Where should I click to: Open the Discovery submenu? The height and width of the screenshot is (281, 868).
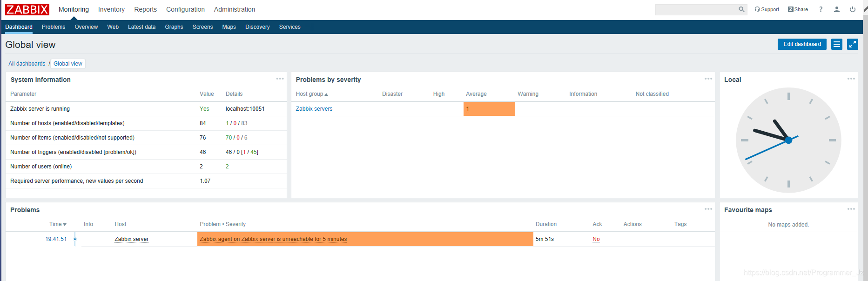257,27
